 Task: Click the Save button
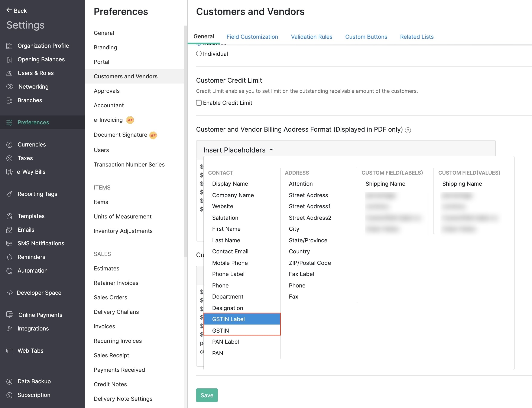[x=207, y=395]
